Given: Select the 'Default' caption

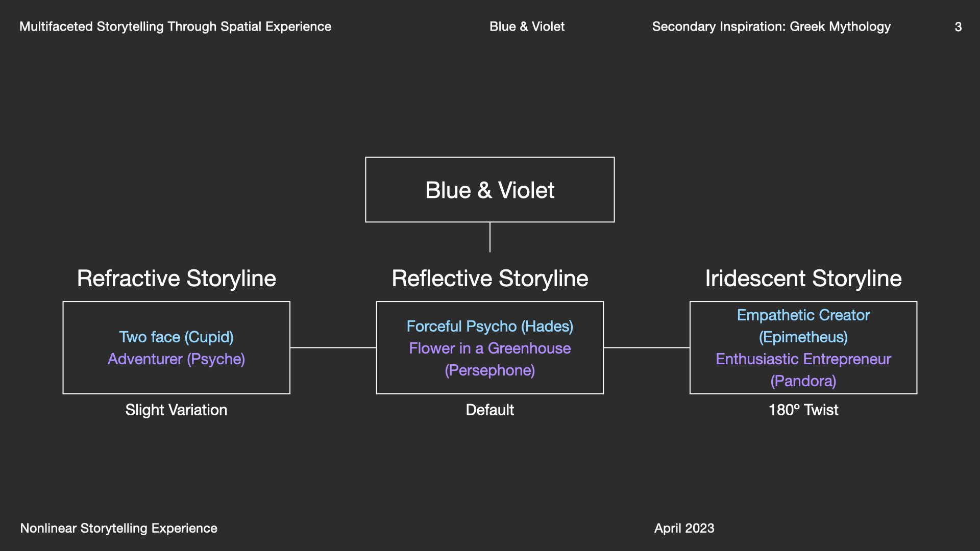Looking at the screenshot, I should pyautogui.click(x=489, y=410).
